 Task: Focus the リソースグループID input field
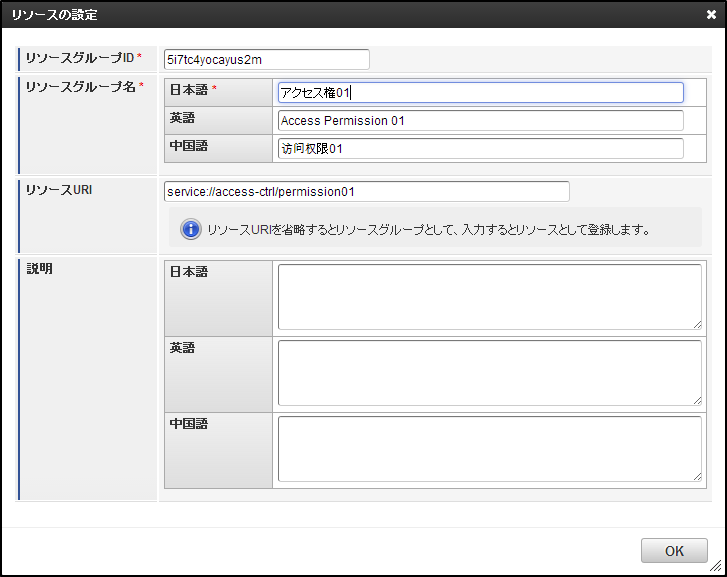coord(266,59)
